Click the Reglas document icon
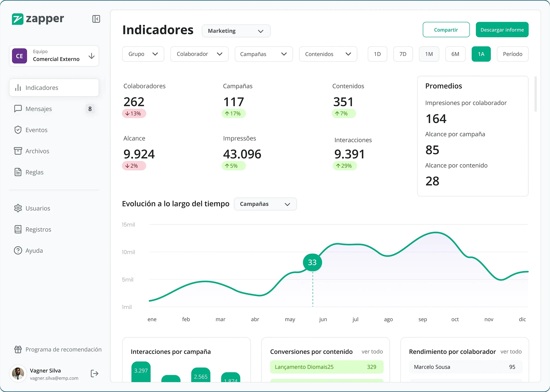The height and width of the screenshot is (392, 550). point(18,172)
